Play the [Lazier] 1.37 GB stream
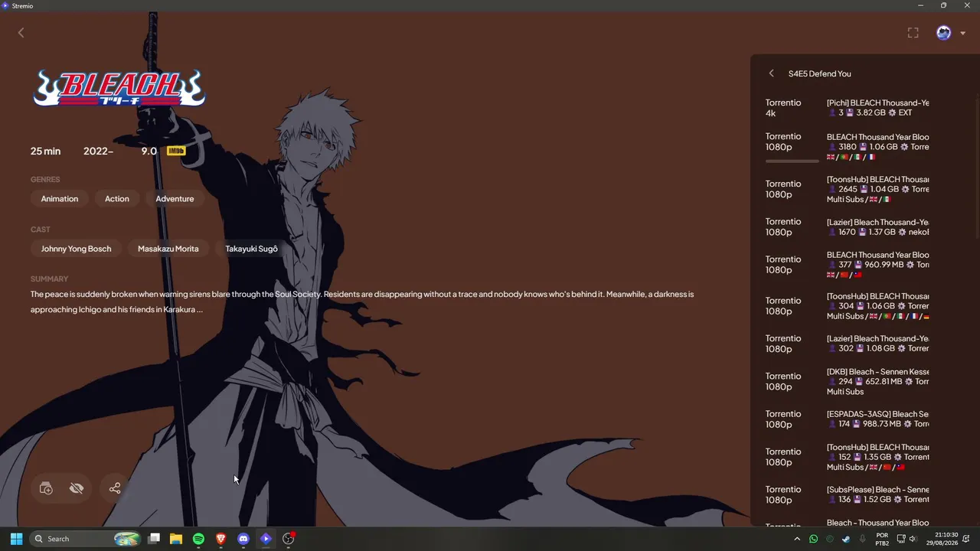980x551 pixels. point(864,227)
